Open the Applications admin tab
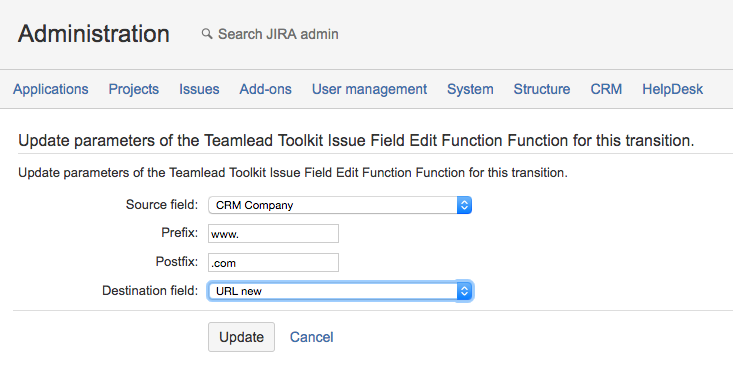Viewport: 733px width, 381px height. [50, 89]
